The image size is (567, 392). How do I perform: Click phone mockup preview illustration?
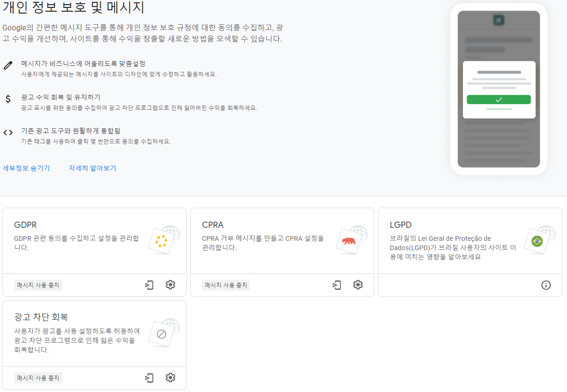pyautogui.click(x=498, y=89)
